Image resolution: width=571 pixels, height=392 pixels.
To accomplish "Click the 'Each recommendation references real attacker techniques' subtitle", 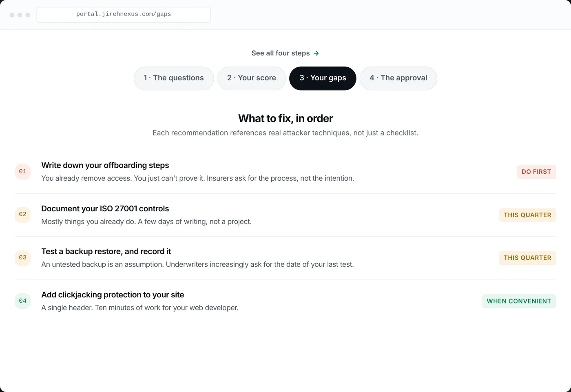I will click(x=285, y=133).
